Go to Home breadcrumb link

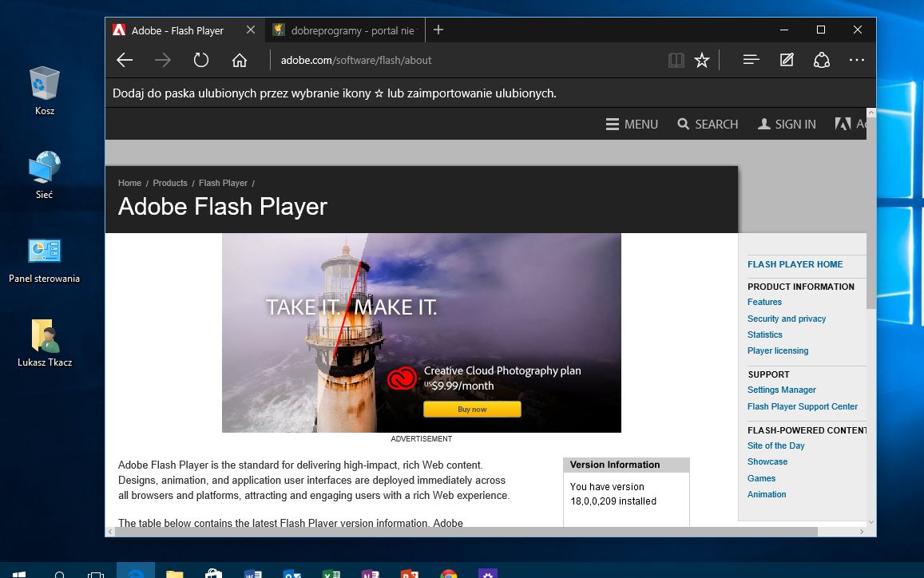click(x=129, y=184)
